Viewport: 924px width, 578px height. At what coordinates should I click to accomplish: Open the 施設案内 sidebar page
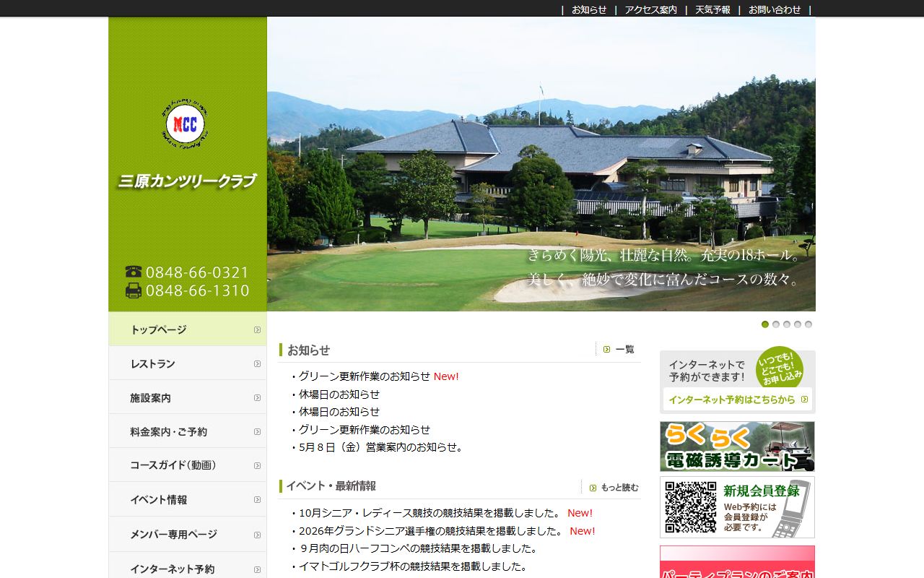pos(188,397)
